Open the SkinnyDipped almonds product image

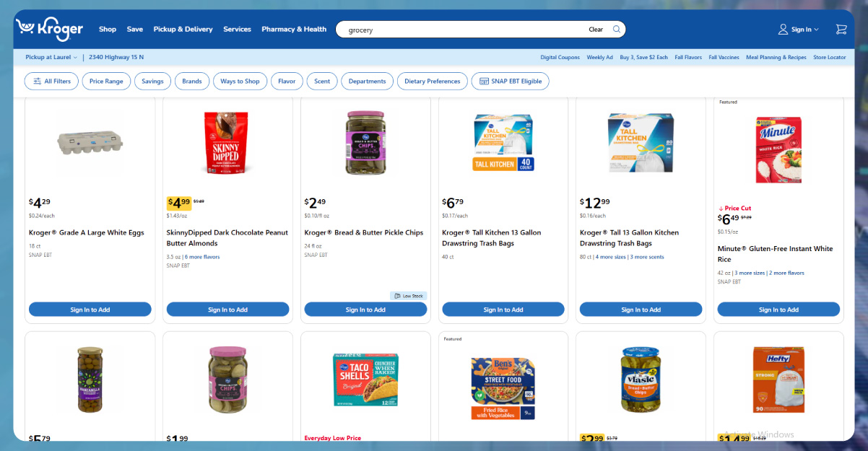pyautogui.click(x=227, y=142)
